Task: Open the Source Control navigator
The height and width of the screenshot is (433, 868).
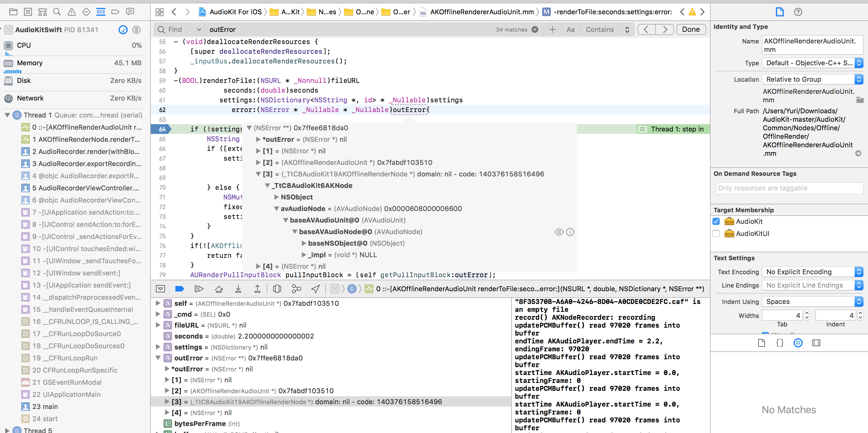Action: pyautogui.click(x=28, y=12)
